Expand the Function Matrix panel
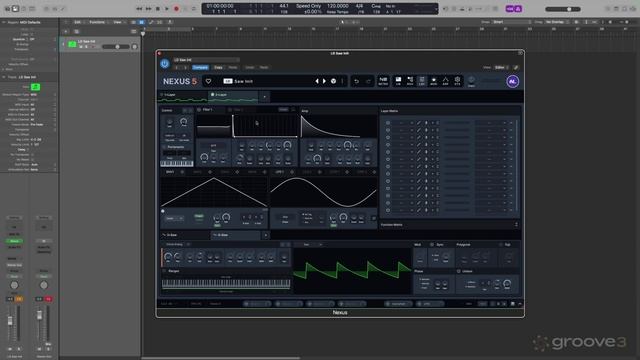Image resolution: width=640 pixels, height=360 pixels. 516,224
